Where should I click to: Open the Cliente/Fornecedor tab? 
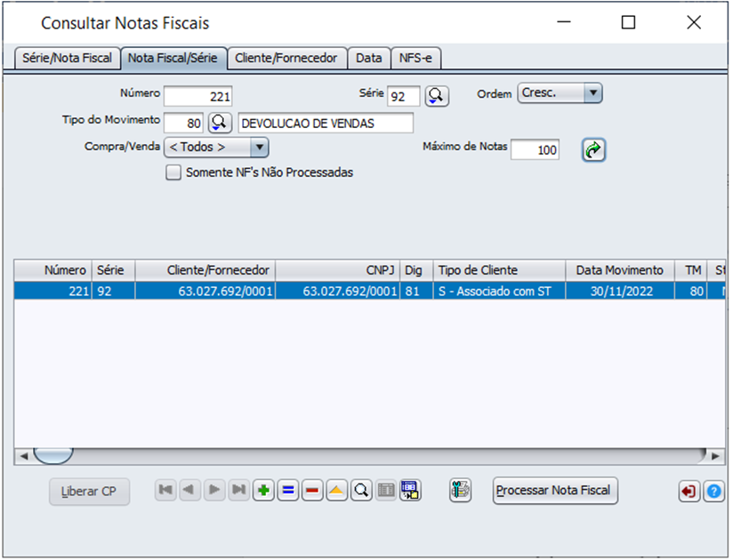286,59
